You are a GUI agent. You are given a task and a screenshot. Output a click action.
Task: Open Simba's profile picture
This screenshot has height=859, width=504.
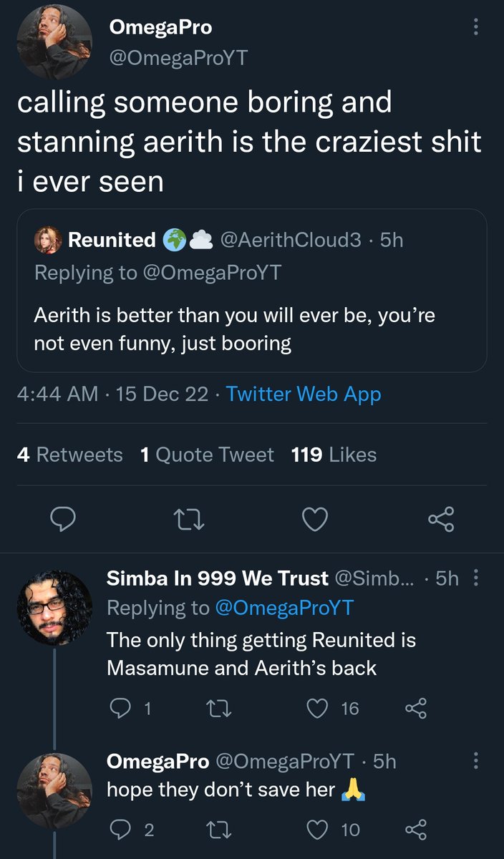click(x=54, y=608)
